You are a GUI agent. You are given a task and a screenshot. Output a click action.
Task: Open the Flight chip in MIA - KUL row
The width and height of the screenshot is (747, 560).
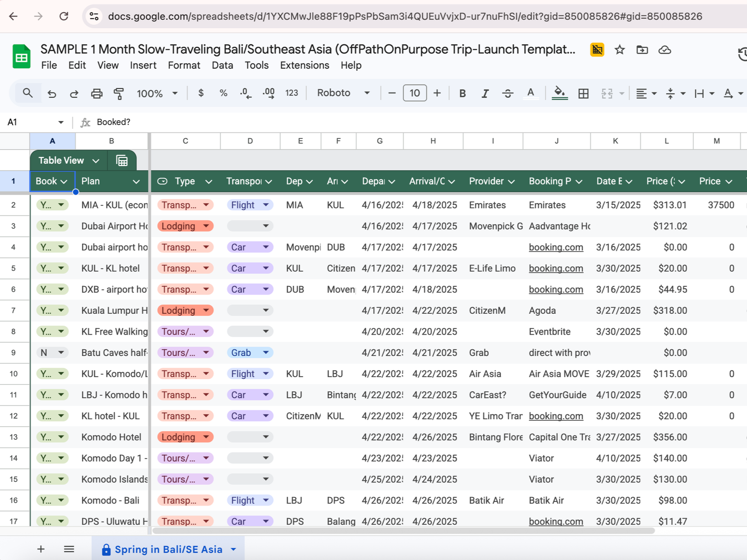tap(250, 205)
